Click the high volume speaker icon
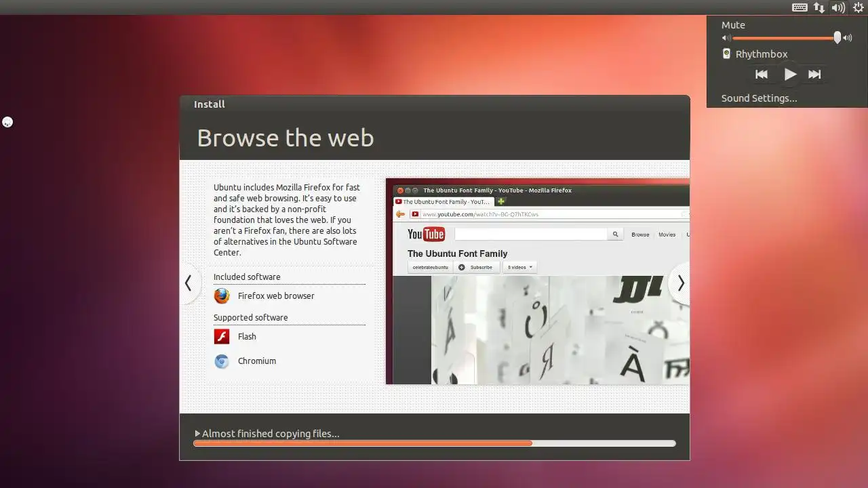This screenshot has width=868, height=488. (x=848, y=39)
